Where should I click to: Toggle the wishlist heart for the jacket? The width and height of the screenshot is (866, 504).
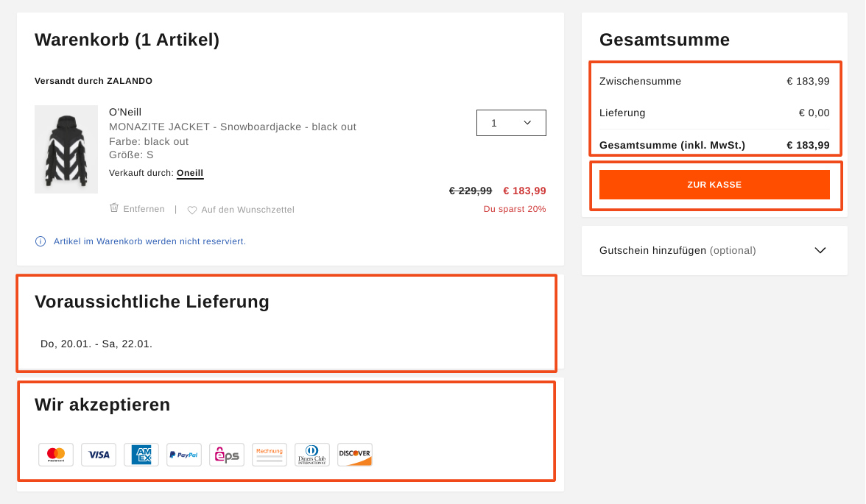(191, 210)
